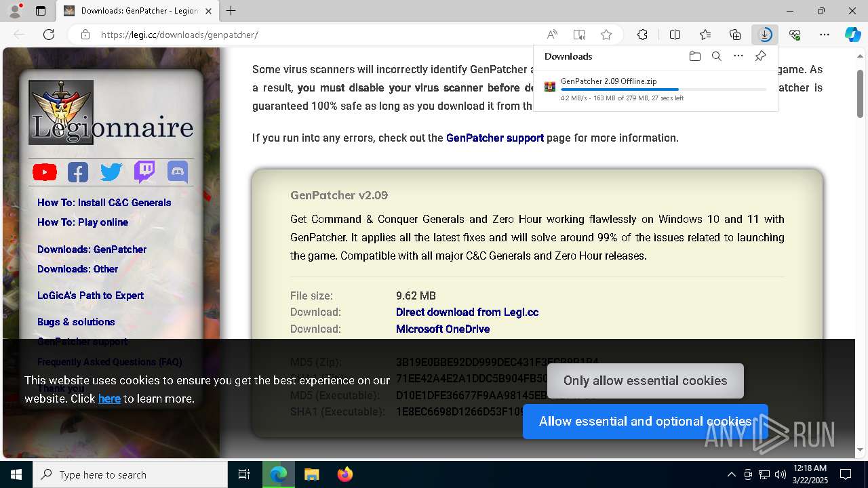Open the Twitter social icon in sidebar

pos(111,172)
